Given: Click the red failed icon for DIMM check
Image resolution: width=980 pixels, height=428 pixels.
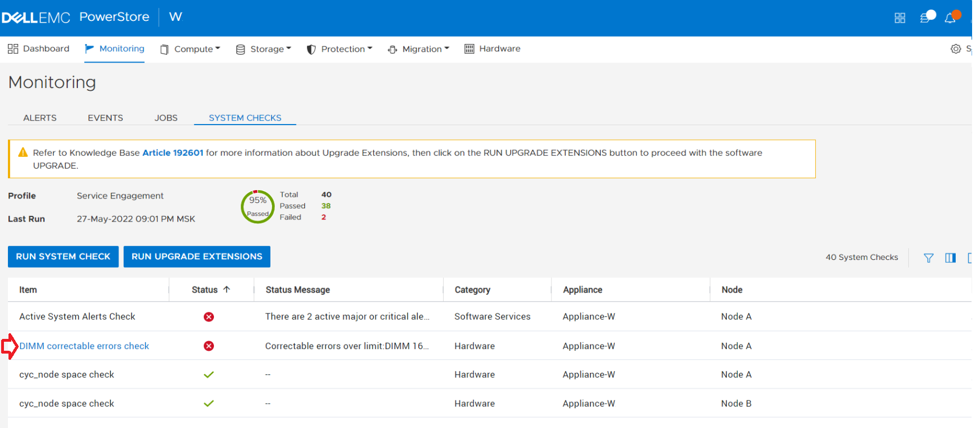Looking at the screenshot, I should coord(209,346).
